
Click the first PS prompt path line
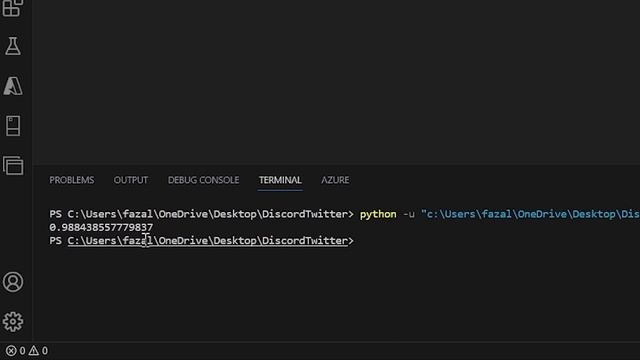[201, 214]
